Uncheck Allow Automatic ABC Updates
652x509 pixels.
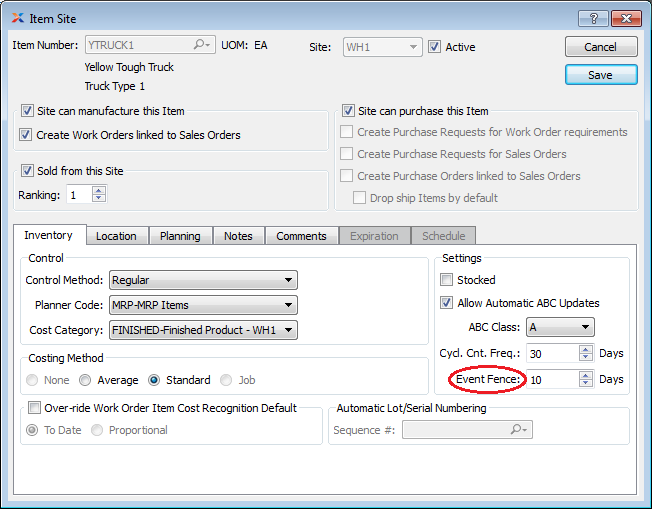(x=447, y=303)
